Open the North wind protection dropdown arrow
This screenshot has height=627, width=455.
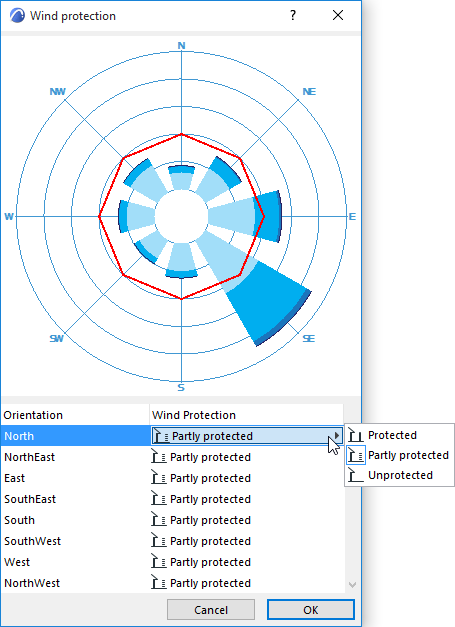337,435
